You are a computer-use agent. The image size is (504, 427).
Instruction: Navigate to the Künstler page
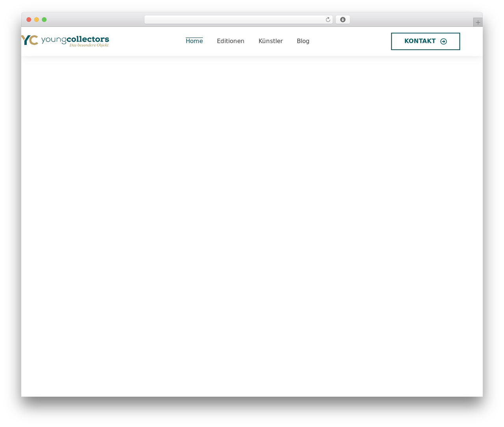click(x=271, y=41)
